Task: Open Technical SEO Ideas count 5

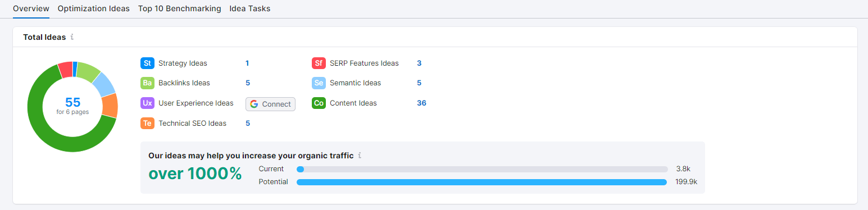Action: pos(248,124)
